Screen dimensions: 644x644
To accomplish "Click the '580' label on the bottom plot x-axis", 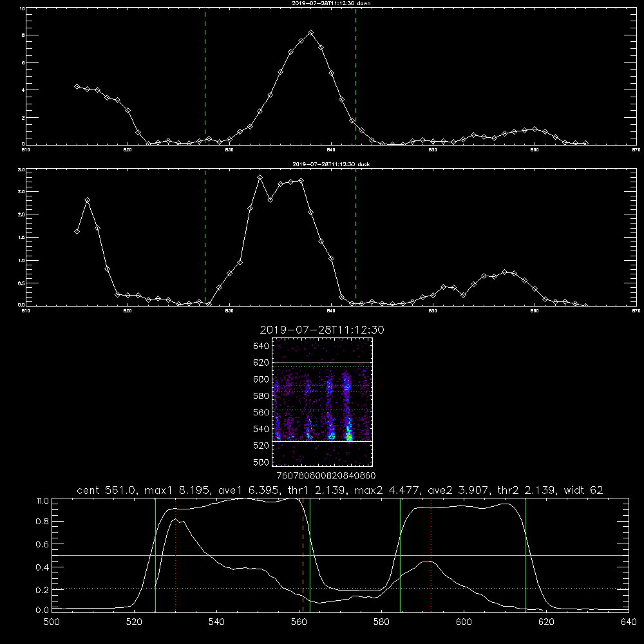I will (x=381, y=622).
